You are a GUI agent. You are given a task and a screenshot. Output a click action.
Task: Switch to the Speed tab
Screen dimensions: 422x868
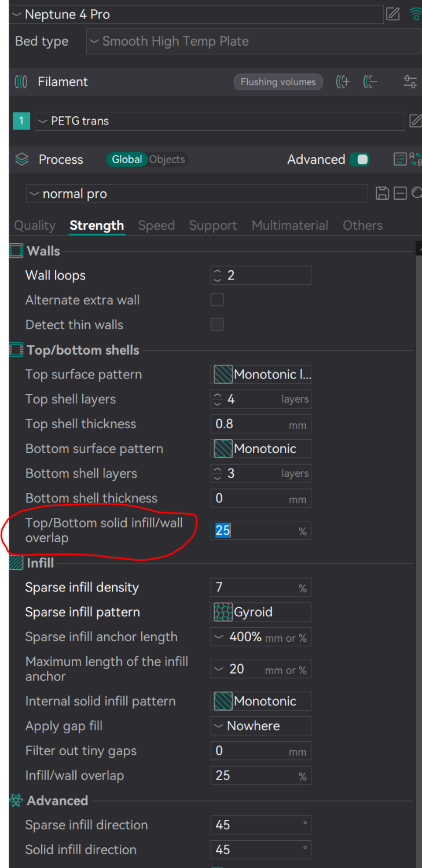[156, 226]
